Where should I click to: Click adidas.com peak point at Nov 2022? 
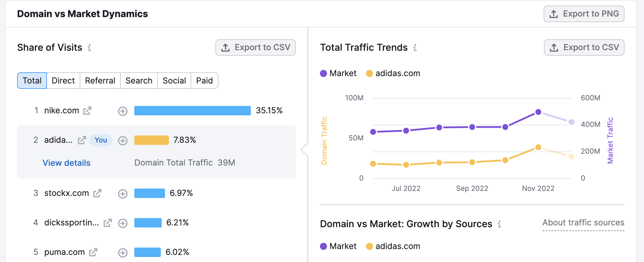538,147
